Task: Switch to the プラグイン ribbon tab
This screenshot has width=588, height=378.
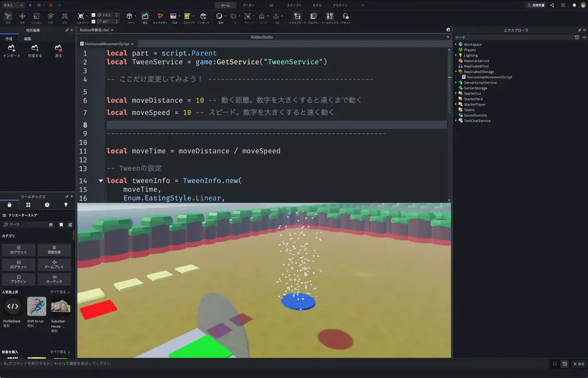Action: click(x=340, y=5)
